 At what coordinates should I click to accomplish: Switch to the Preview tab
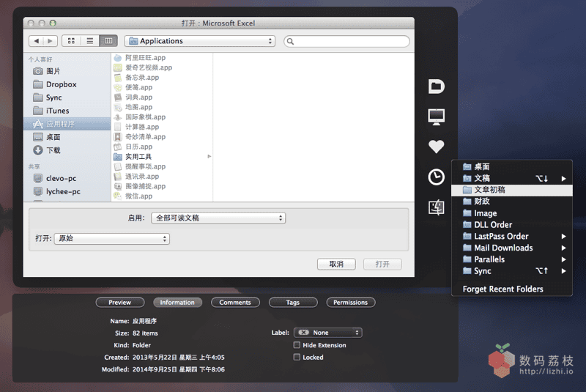pos(120,303)
